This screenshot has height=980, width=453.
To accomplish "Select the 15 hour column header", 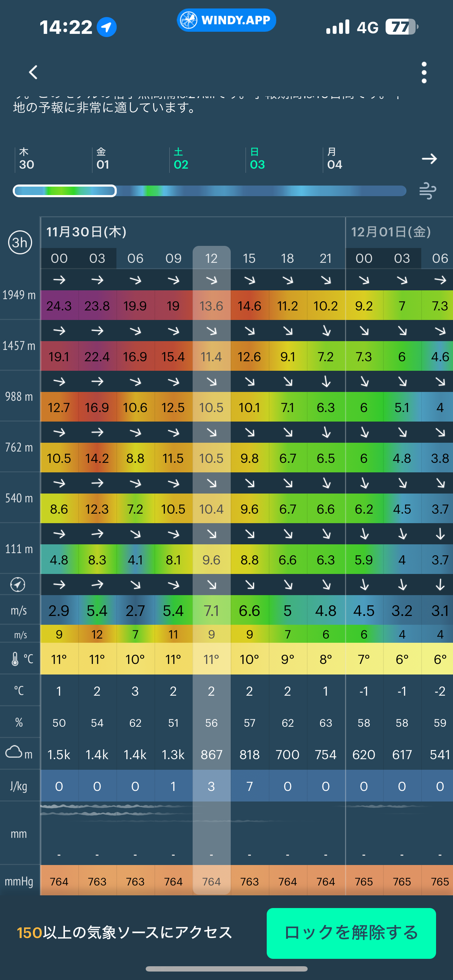I will coord(249,258).
